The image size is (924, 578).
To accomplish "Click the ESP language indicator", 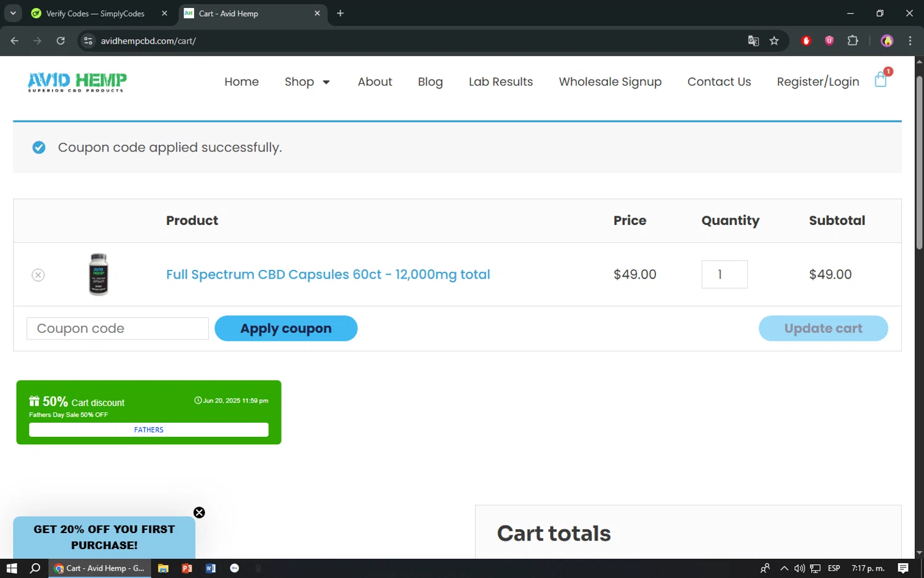I will click(x=834, y=568).
